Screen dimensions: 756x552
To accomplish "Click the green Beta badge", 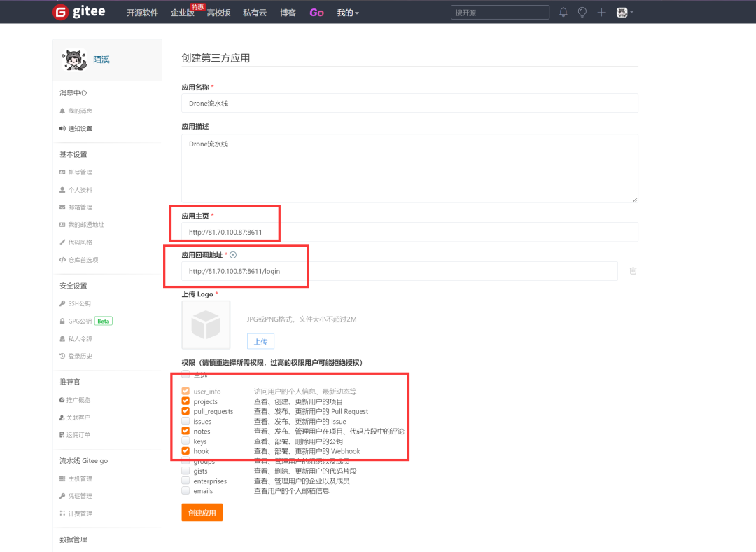I will (x=103, y=321).
